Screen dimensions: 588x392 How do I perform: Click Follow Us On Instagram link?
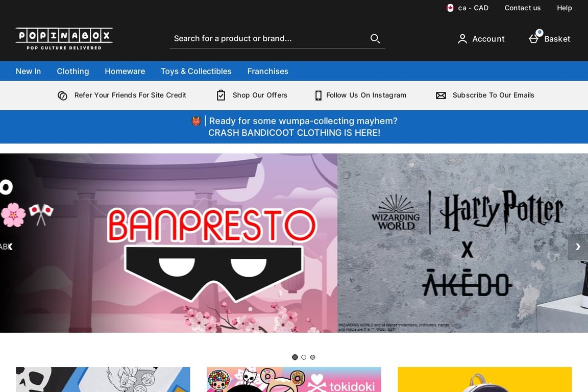366,95
